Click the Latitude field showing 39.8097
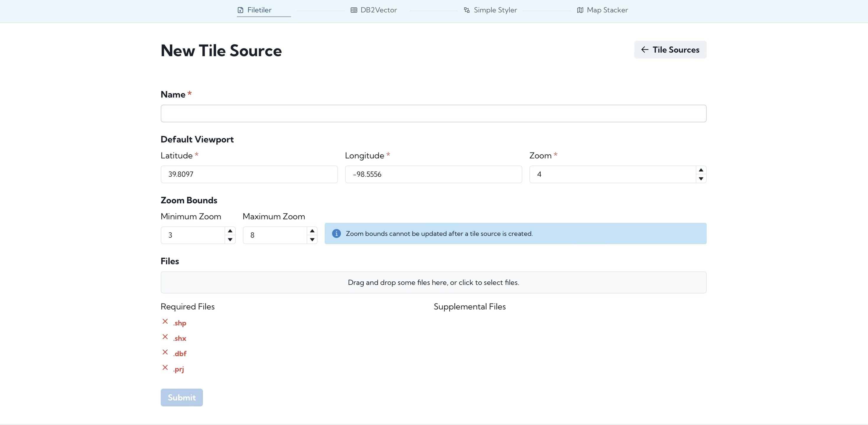The width and height of the screenshot is (868, 425). click(x=249, y=174)
